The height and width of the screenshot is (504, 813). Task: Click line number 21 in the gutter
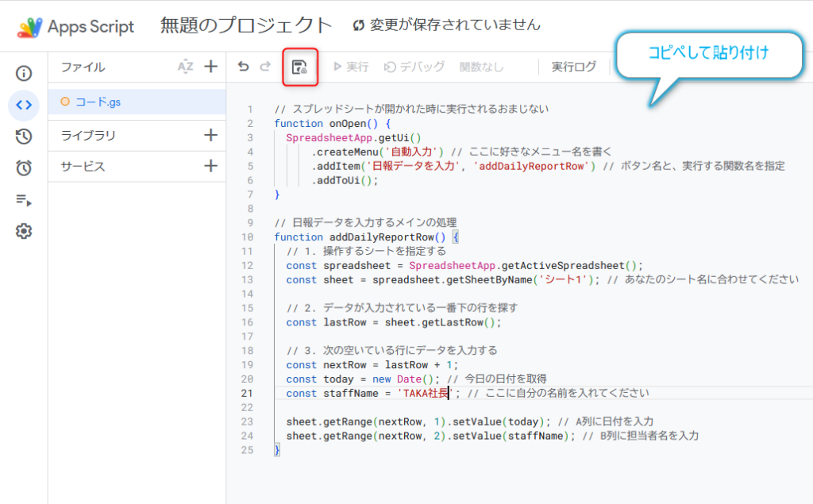(x=248, y=393)
